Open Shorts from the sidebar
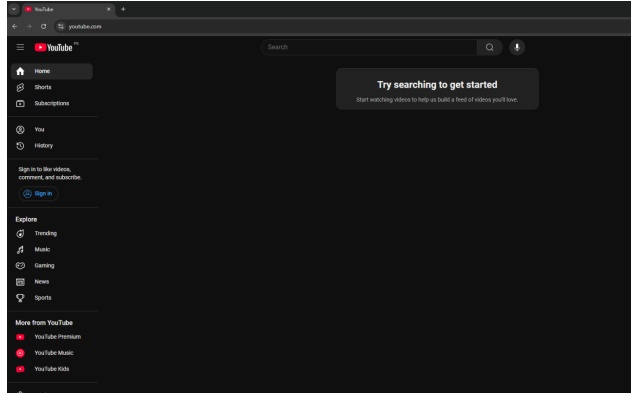Viewport: 643px width, 395px height. pyautogui.click(x=52, y=87)
